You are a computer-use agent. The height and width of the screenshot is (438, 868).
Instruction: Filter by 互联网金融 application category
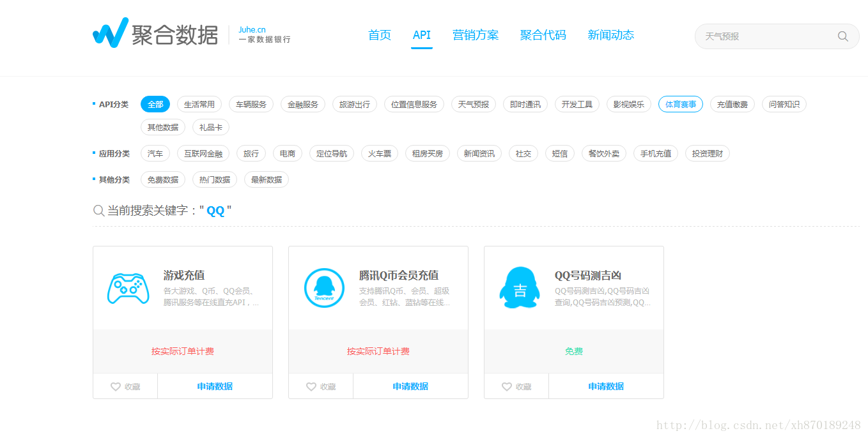pos(203,153)
